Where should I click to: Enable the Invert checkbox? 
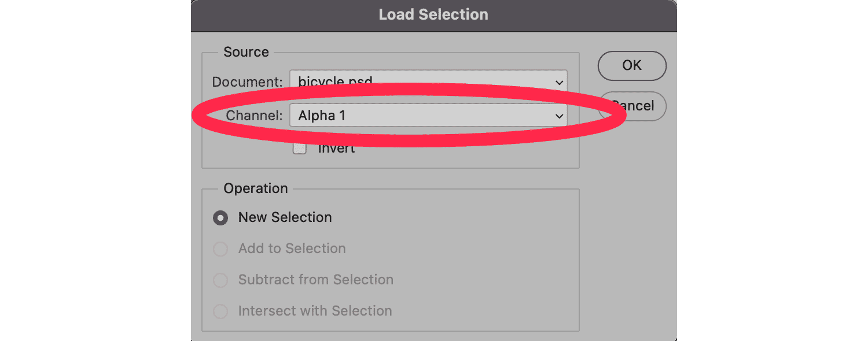coord(299,150)
